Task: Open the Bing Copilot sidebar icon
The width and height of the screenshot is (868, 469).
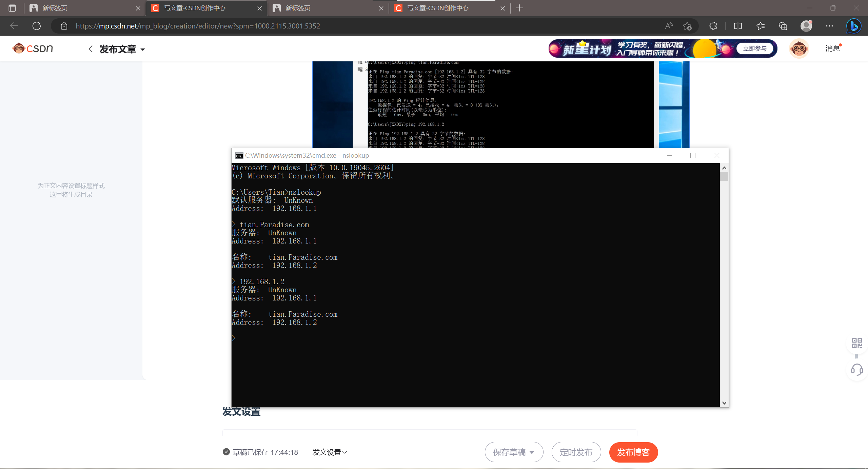Action: (853, 26)
